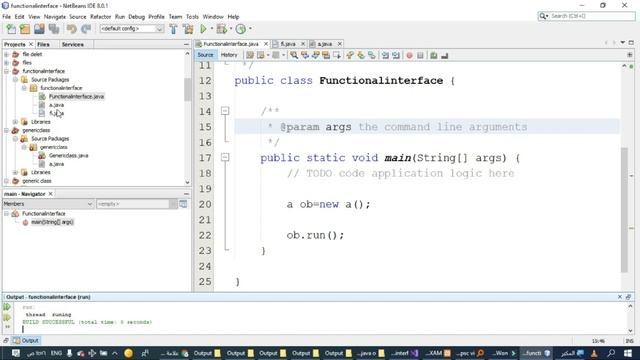
Task: Click the New File toolbar icon
Action: point(11,29)
